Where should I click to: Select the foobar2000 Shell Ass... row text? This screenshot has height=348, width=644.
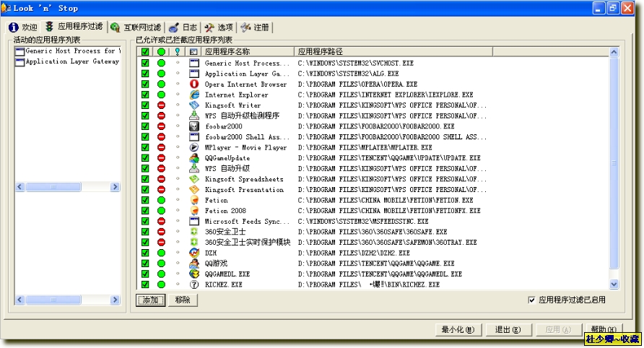point(247,136)
